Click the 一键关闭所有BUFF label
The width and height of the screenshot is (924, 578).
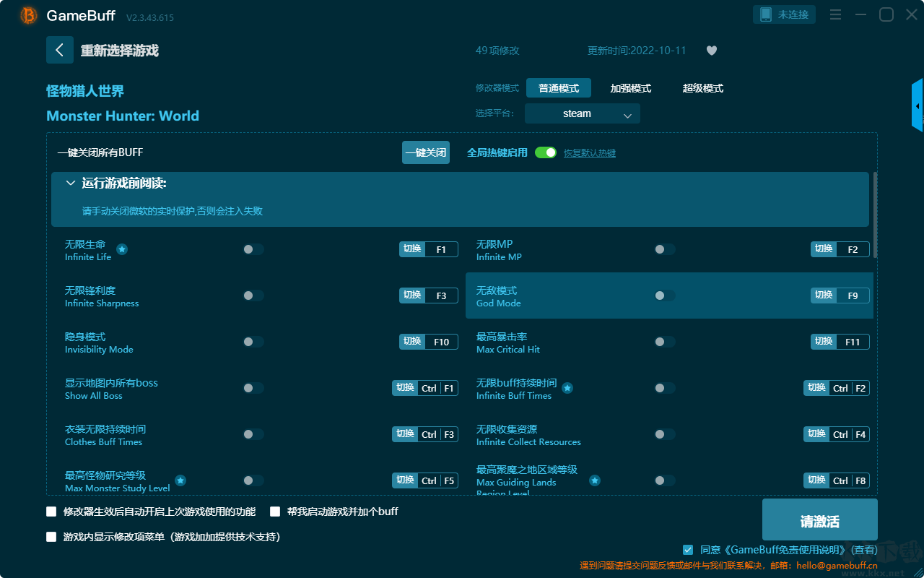[100, 152]
